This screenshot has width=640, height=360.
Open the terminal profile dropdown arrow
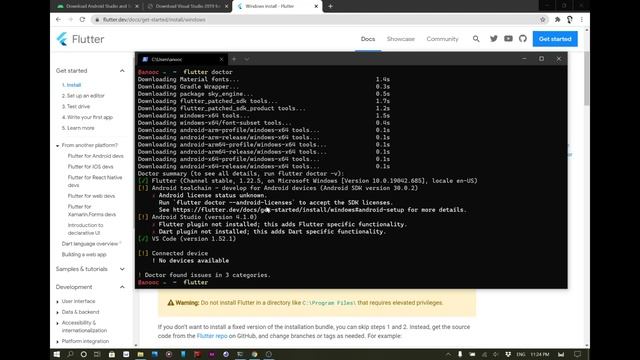point(247,59)
